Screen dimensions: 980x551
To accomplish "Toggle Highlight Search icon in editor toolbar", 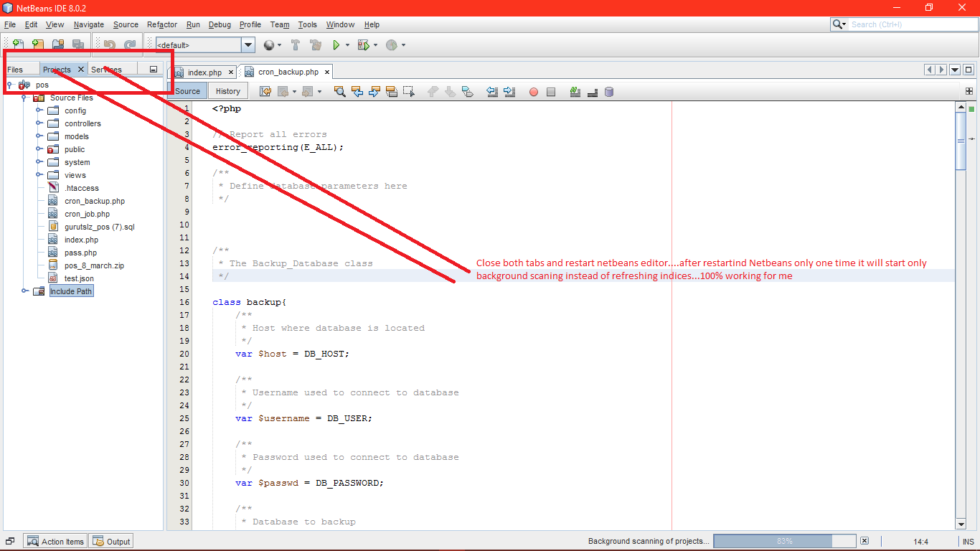I will click(392, 91).
